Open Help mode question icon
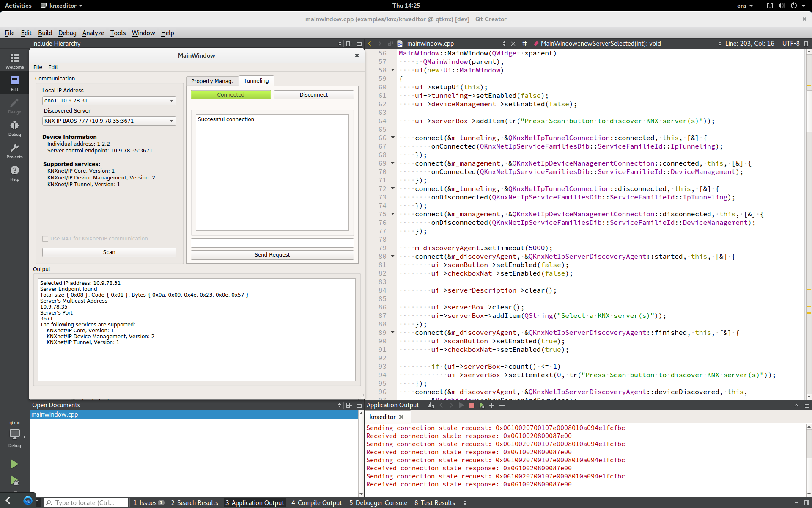The width and height of the screenshot is (812, 508). (x=14, y=173)
